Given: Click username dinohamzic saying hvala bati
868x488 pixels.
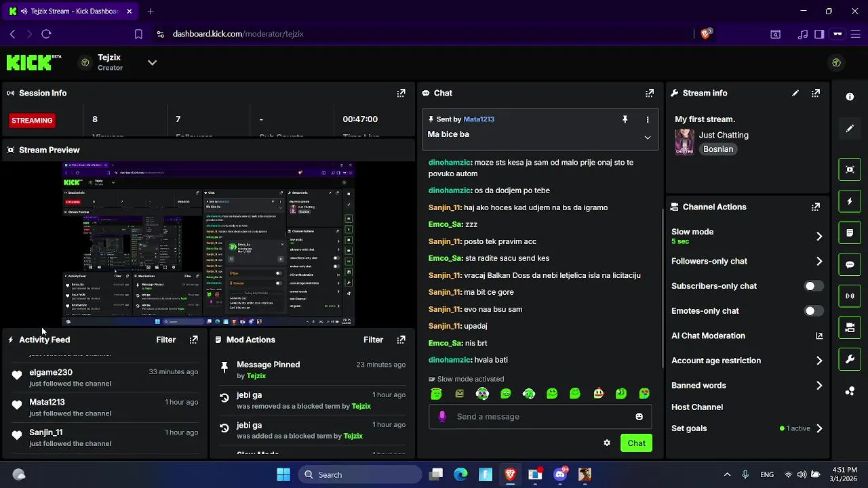Looking at the screenshot, I should coord(450,360).
